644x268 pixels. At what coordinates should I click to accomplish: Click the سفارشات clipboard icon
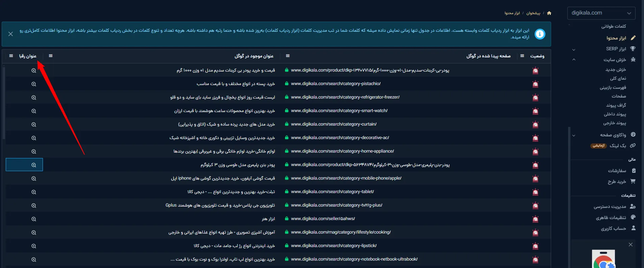[634, 170]
